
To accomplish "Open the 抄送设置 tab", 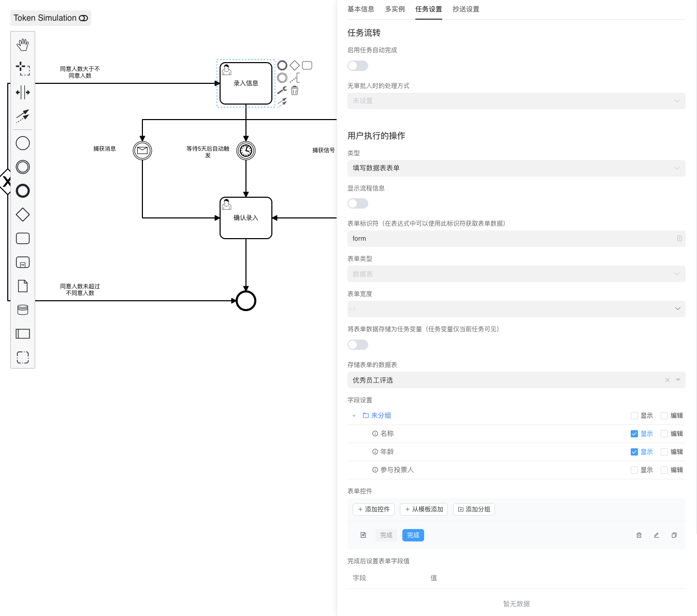I will [466, 9].
